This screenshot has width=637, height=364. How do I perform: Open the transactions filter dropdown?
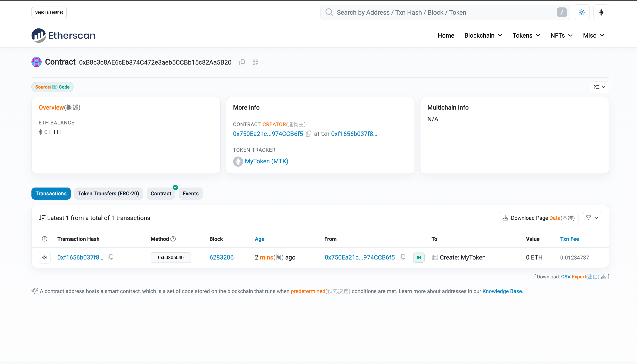pos(592,218)
